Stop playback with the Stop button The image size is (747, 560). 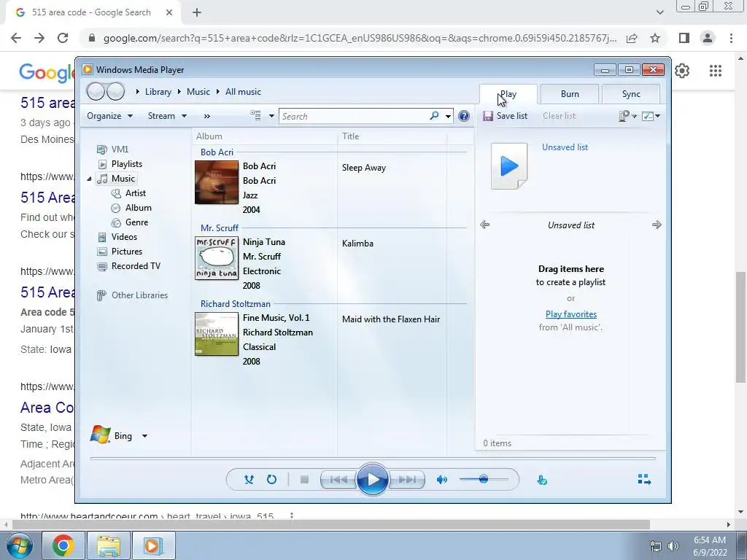tap(304, 480)
